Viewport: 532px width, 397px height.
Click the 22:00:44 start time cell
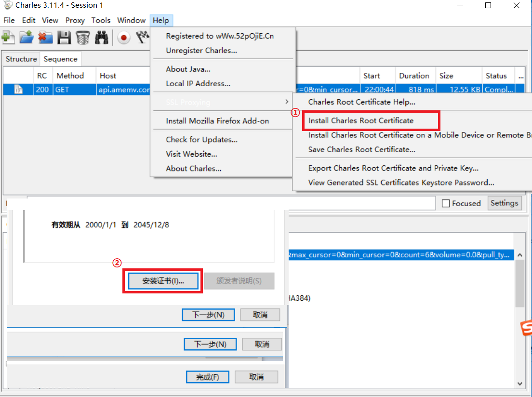pyautogui.click(x=379, y=90)
